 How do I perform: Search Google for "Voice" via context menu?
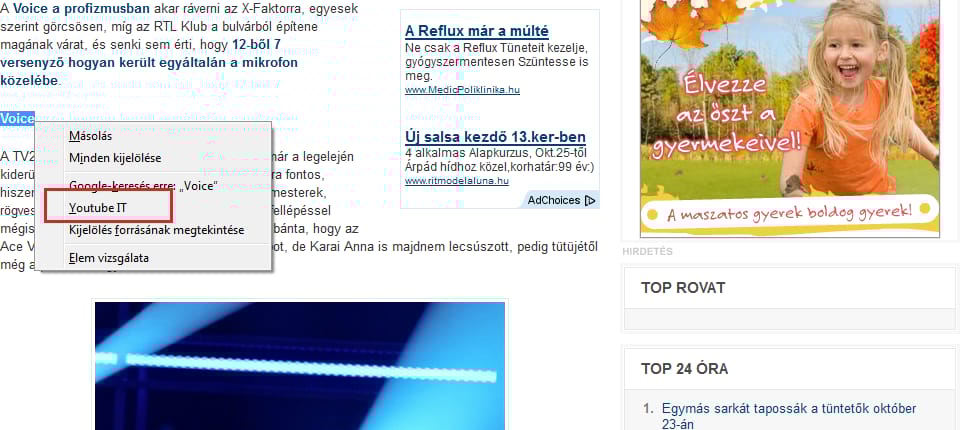click(153, 185)
